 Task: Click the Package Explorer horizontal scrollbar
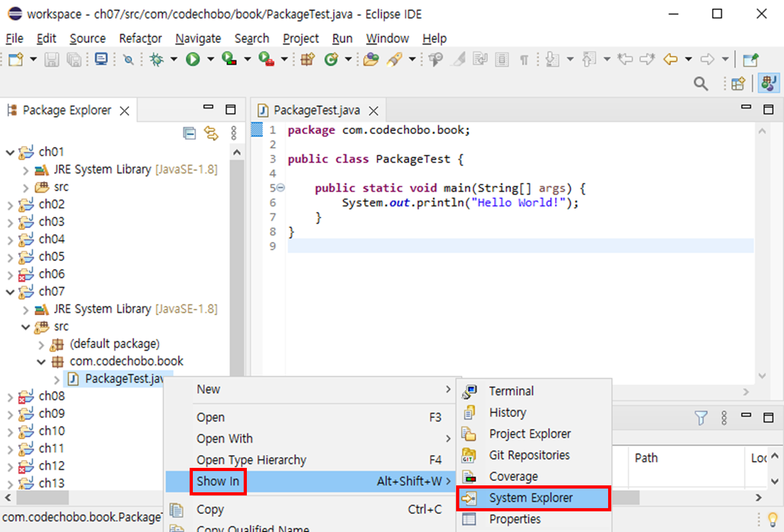(42, 498)
